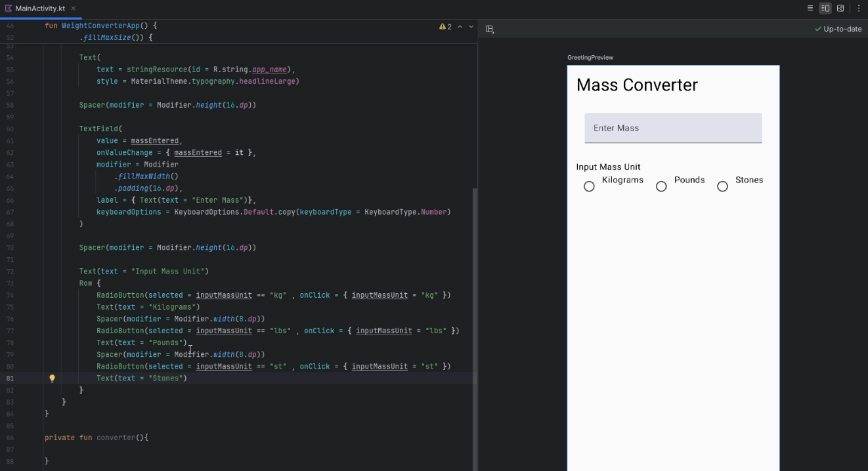Click the value = massEntered code line
The image size is (868, 471).
point(139,140)
